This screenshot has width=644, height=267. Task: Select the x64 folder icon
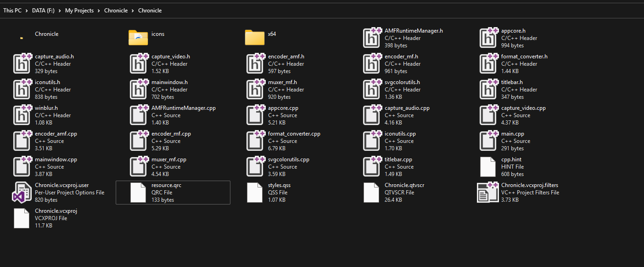255,38
